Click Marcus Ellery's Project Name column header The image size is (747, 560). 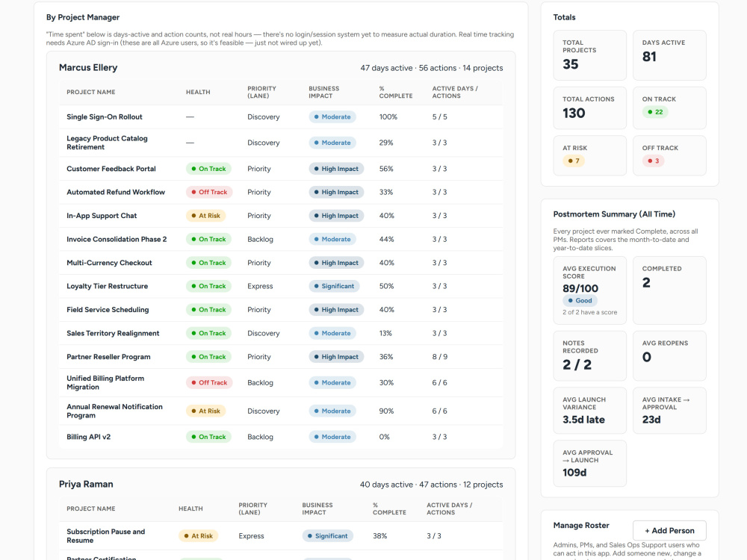tap(91, 92)
